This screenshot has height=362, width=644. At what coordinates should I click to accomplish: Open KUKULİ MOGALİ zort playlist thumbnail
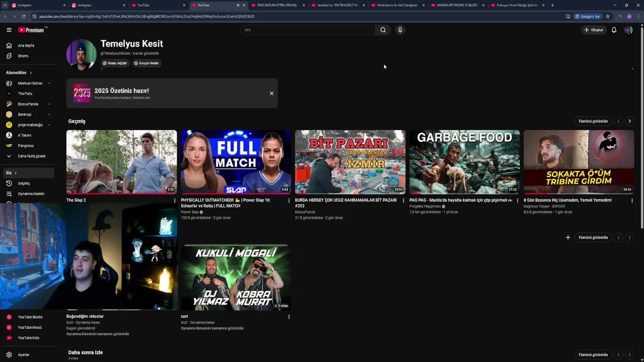tap(236, 277)
